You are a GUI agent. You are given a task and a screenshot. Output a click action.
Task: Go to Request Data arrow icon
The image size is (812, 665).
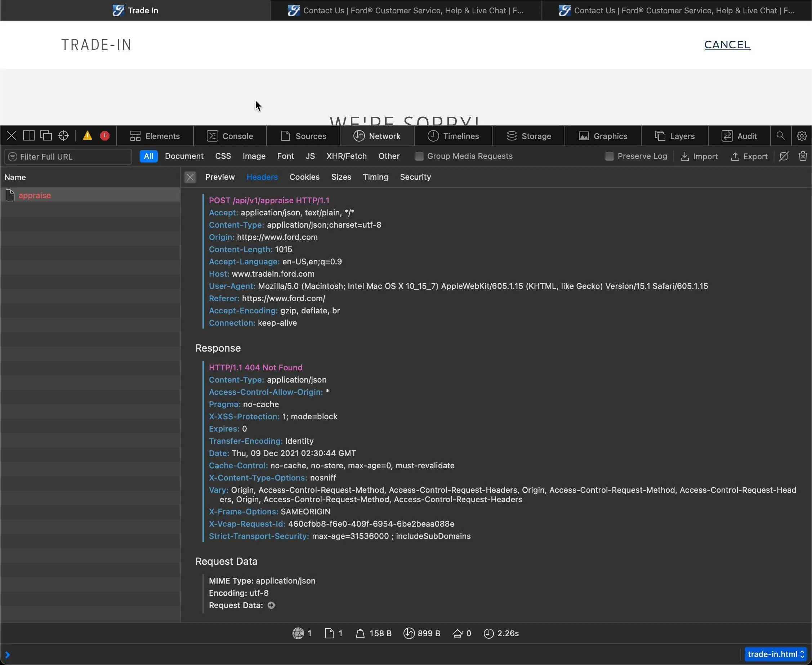click(271, 605)
